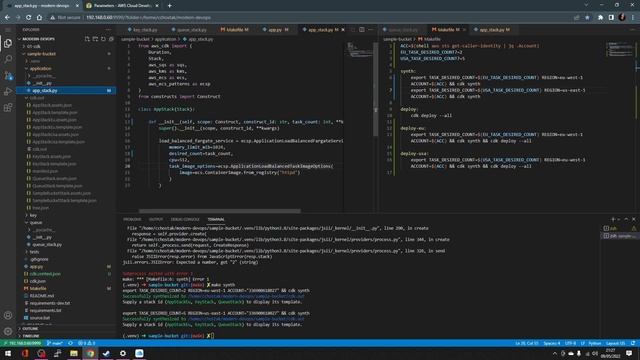640x360 pixels.
Task: Switch to Makefile tab in left group
Action: (x=235, y=30)
